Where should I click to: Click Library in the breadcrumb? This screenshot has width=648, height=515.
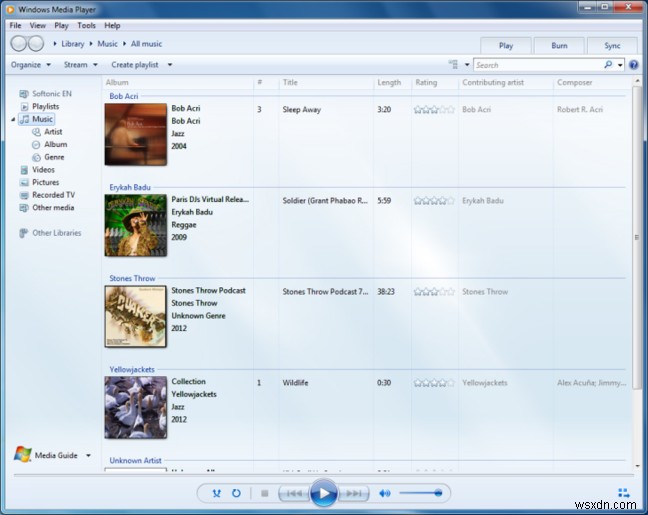coord(73,44)
